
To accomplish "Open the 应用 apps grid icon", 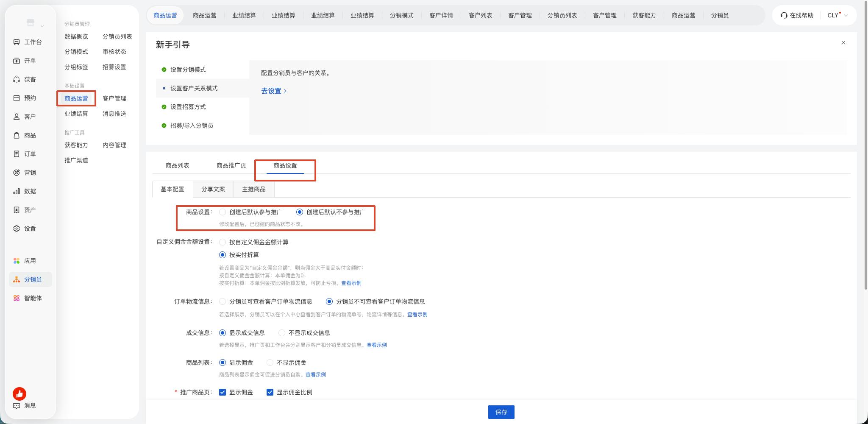I will (x=17, y=261).
